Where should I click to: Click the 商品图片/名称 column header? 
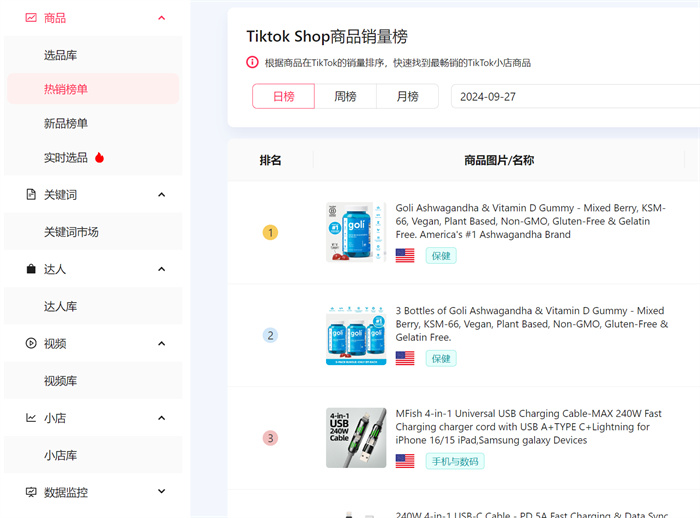pyautogui.click(x=499, y=160)
